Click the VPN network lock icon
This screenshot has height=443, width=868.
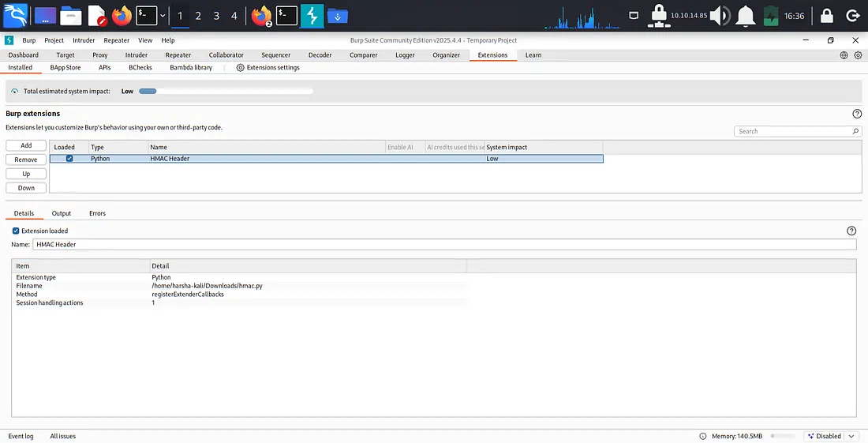(658, 16)
